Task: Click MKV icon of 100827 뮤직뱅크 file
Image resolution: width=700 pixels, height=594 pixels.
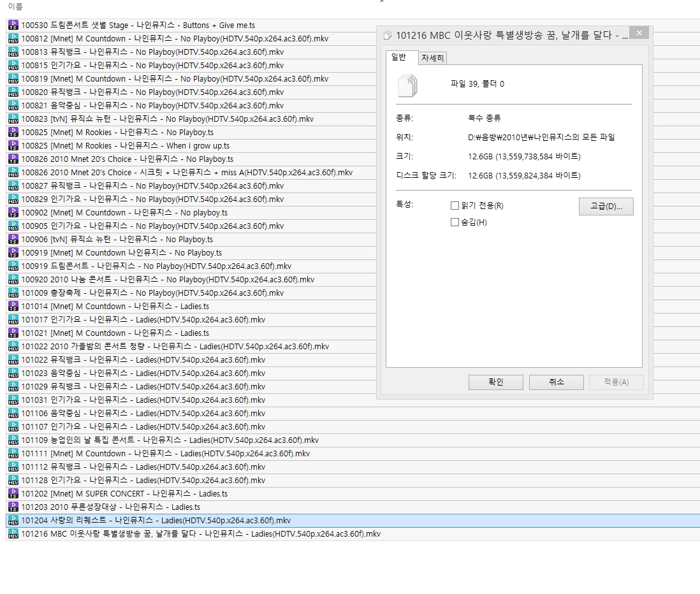Action: click(13, 186)
